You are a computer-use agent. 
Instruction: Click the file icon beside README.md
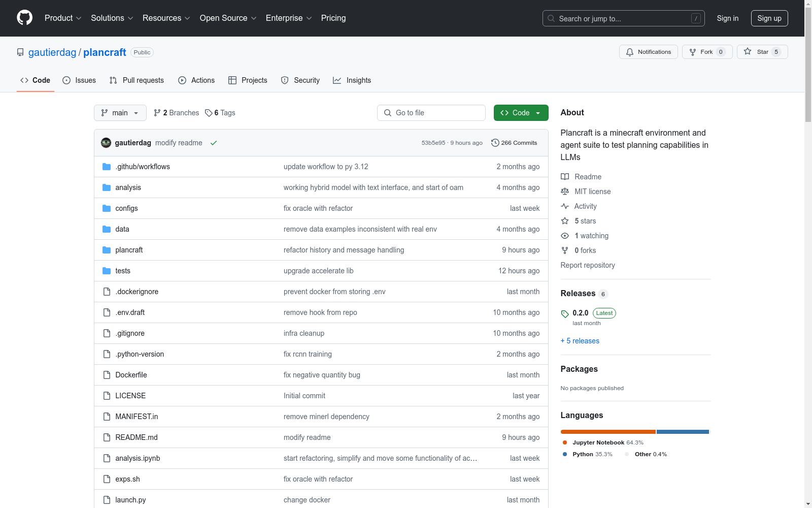[x=107, y=437]
